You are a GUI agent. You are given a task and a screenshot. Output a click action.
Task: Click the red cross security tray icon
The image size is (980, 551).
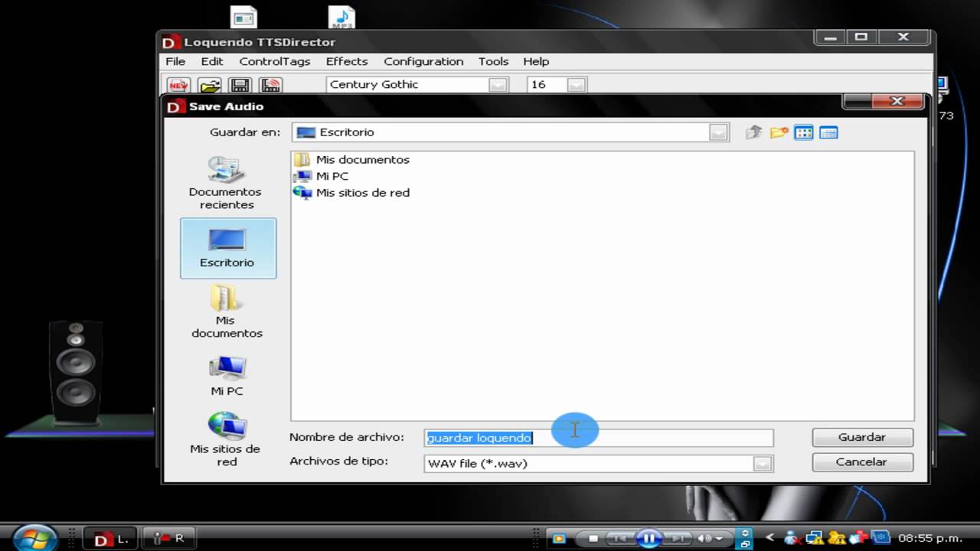(x=859, y=538)
